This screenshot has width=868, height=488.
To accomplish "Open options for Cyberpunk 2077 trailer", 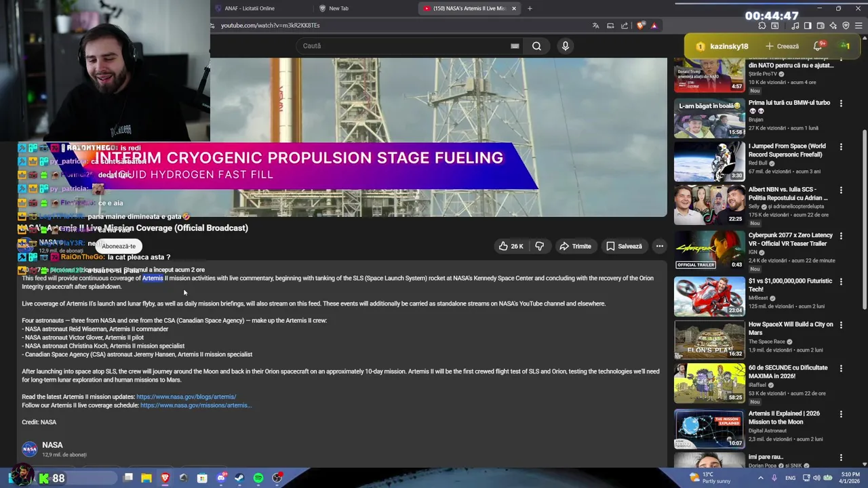I will coord(841,236).
